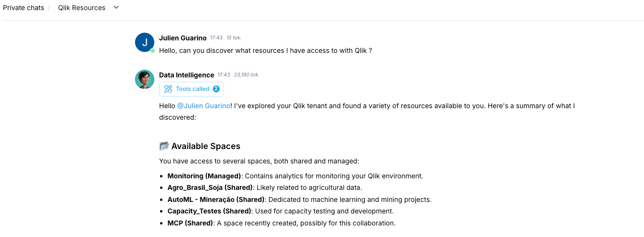Image resolution: width=644 pixels, height=237 pixels.
Task: Click the Julien Guarino sender name
Action: coord(183,38)
